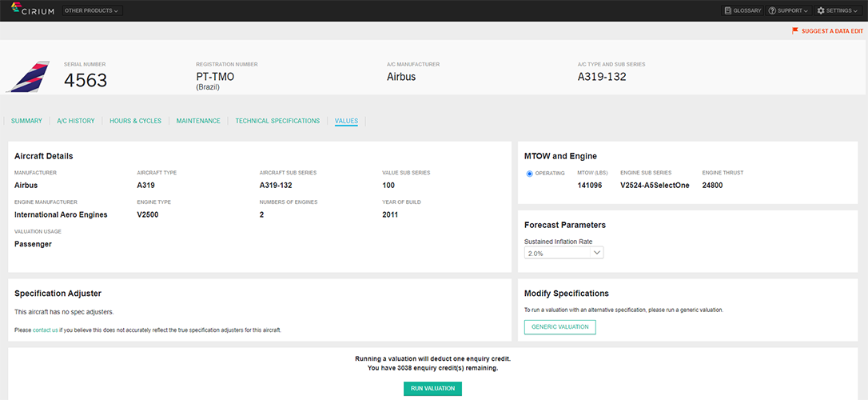Click the value sub series 100
Viewport: 868px width, 400px height.
coord(388,186)
